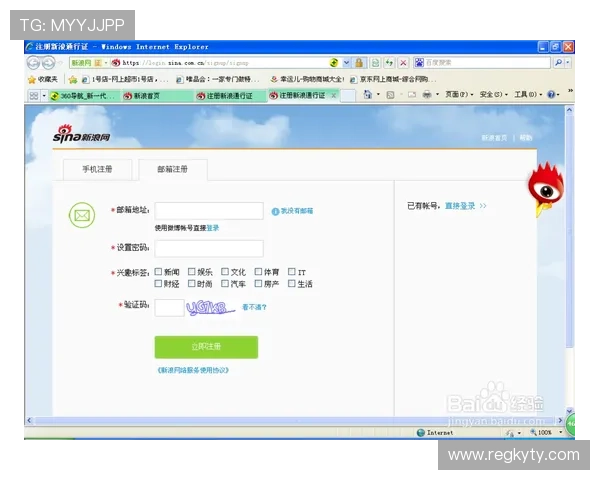Click the Read Mail envelope icon

pyautogui.click(x=412, y=95)
